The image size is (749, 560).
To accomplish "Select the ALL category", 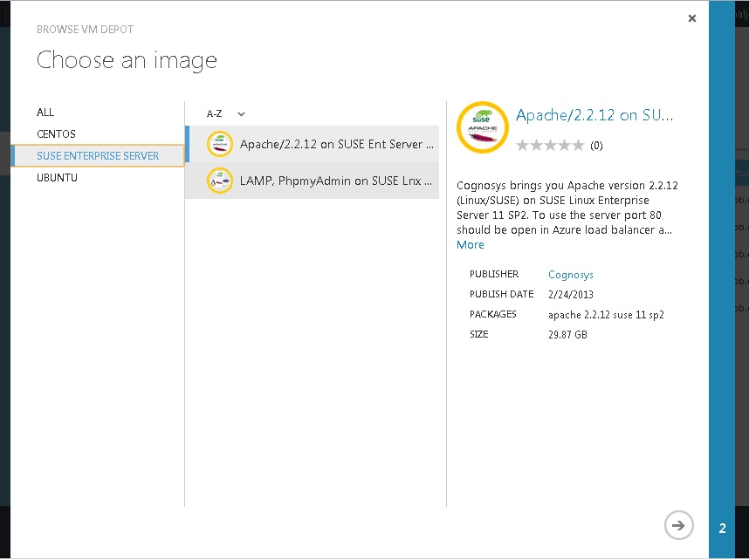I will click(45, 113).
